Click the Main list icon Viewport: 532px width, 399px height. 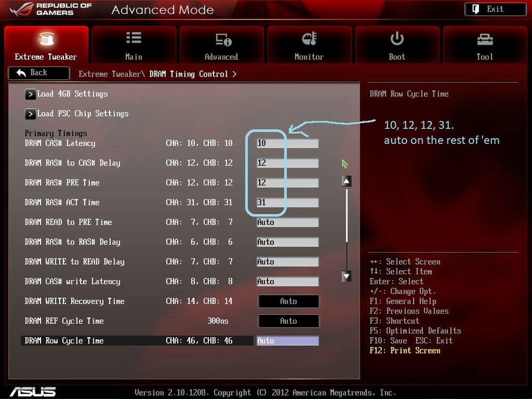pos(134,38)
